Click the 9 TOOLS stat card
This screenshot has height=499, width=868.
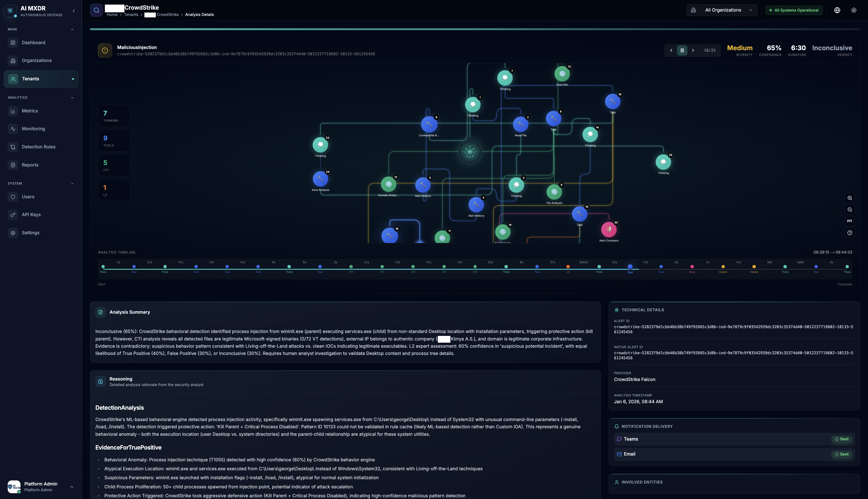coord(114,140)
